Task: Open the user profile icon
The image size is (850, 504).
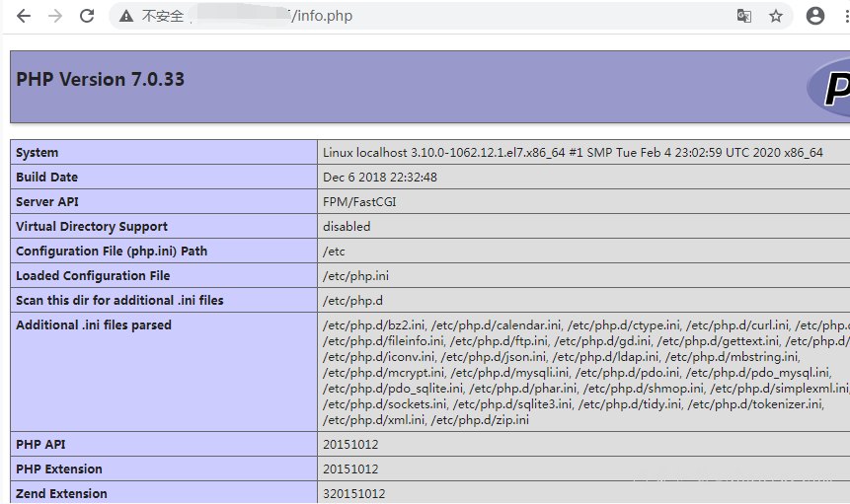Action: pyautogui.click(x=814, y=16)
